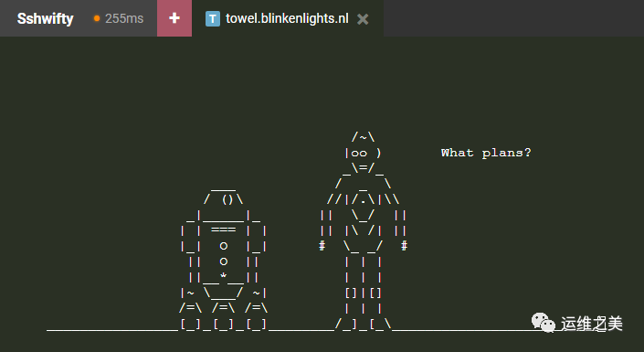
Task: Click the plus button to add connection
Action: [x=174, y=18]
